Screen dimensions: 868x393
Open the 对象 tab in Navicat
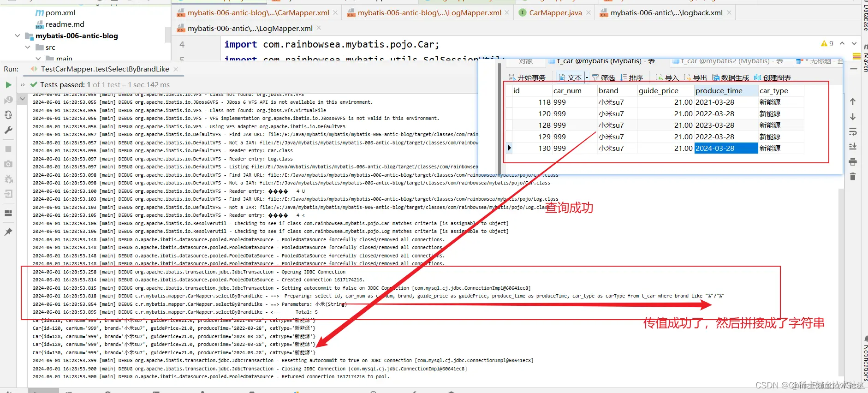(525, 61)
